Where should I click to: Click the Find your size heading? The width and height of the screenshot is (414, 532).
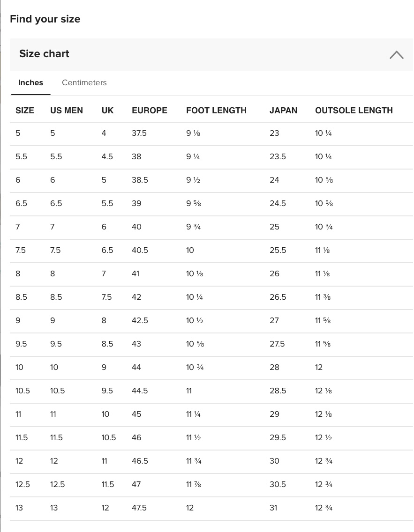tap(45, 19)
